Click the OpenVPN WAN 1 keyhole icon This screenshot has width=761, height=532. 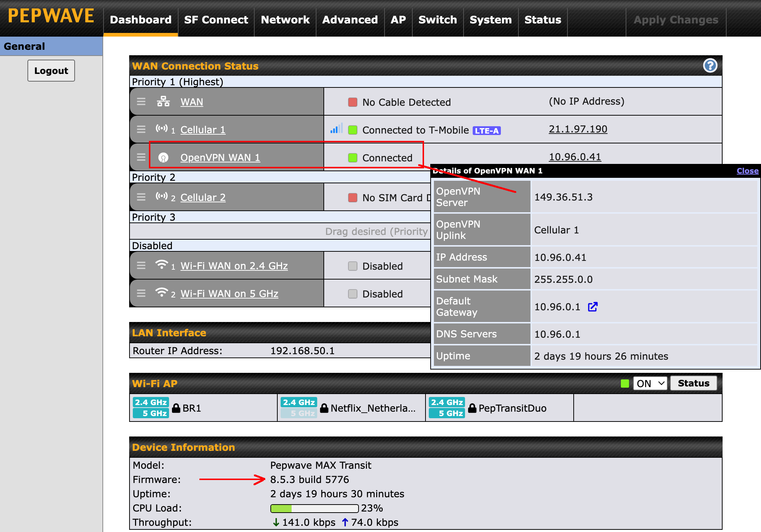pos(163,158)
